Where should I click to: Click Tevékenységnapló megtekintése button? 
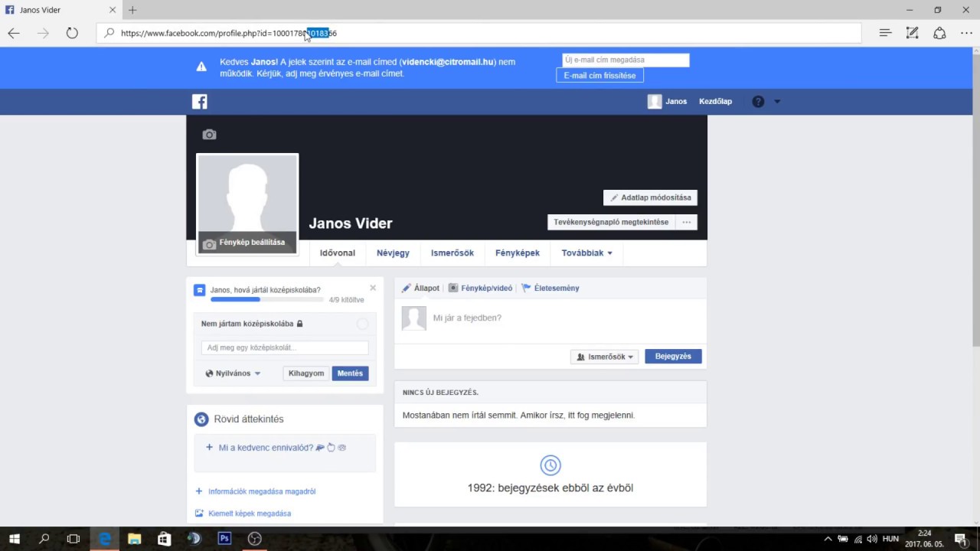[611, 222]
